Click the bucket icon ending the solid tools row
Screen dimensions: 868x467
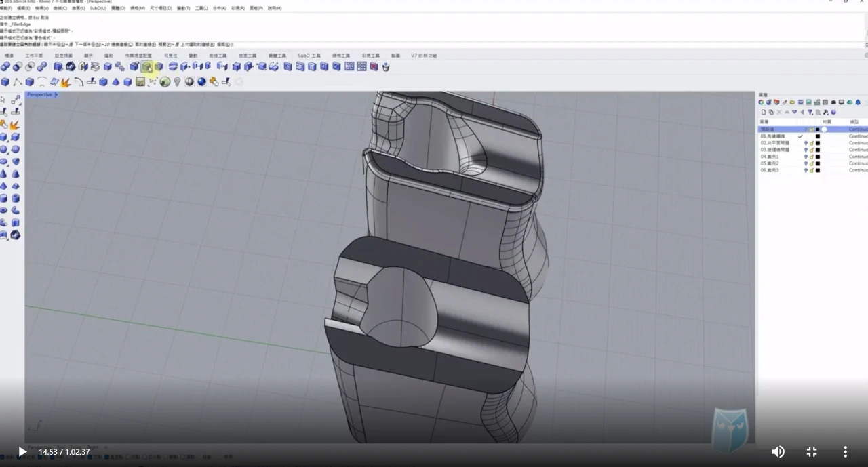(x=386, y=66)
